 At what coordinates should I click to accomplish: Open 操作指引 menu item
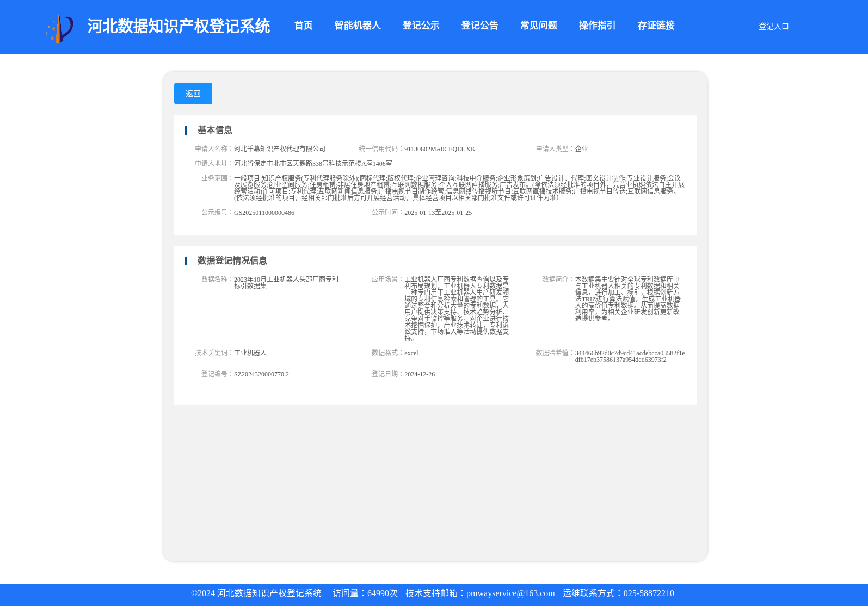click(597, 26)
